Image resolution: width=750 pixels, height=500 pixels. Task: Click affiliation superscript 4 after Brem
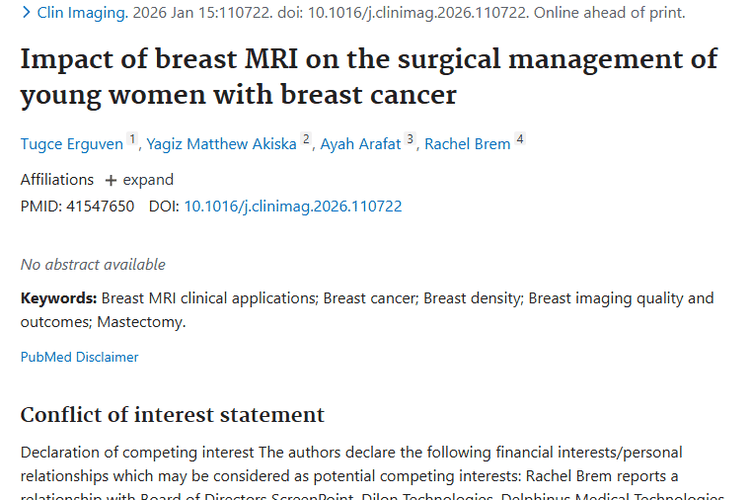click(520, 140)
